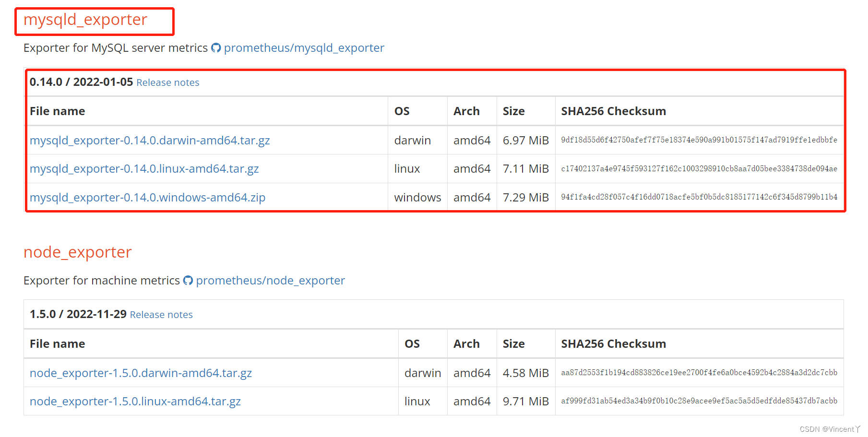The image size is (868, 437).
Task: Download node_exporter-1.5.0.linux-amd64.tar.gz
Action: (x=135, y=402)
